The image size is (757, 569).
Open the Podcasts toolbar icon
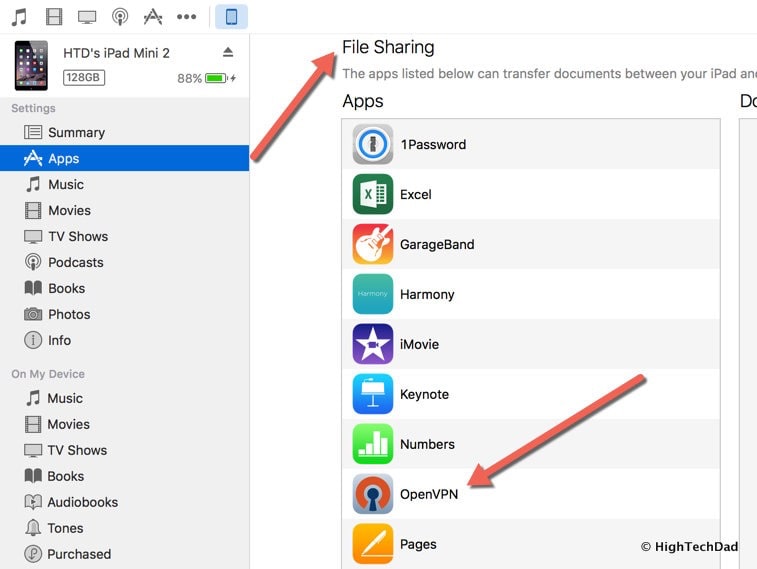point(120,17)
